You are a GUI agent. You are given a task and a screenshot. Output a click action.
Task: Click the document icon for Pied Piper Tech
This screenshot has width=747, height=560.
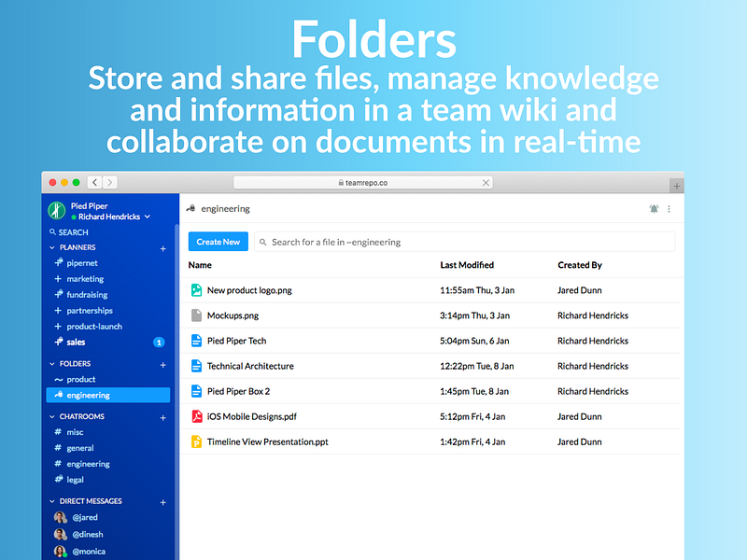196,341
